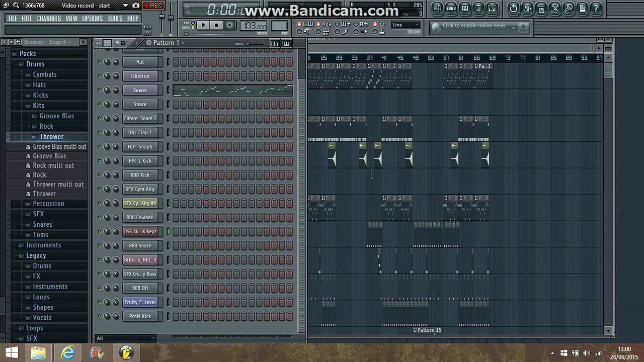Toggle the Sawer channel mute LED
The image size is (644, 362).
point(99,90)
